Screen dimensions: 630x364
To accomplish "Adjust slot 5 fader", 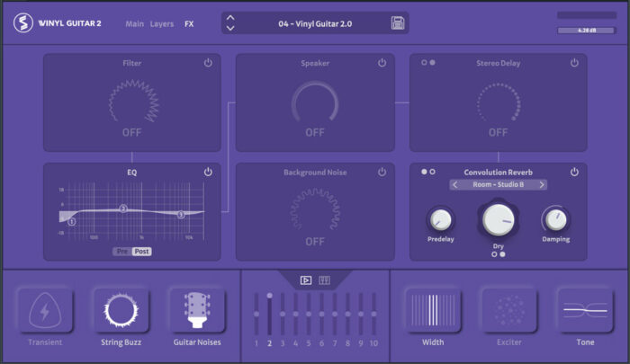I will 309,314.
